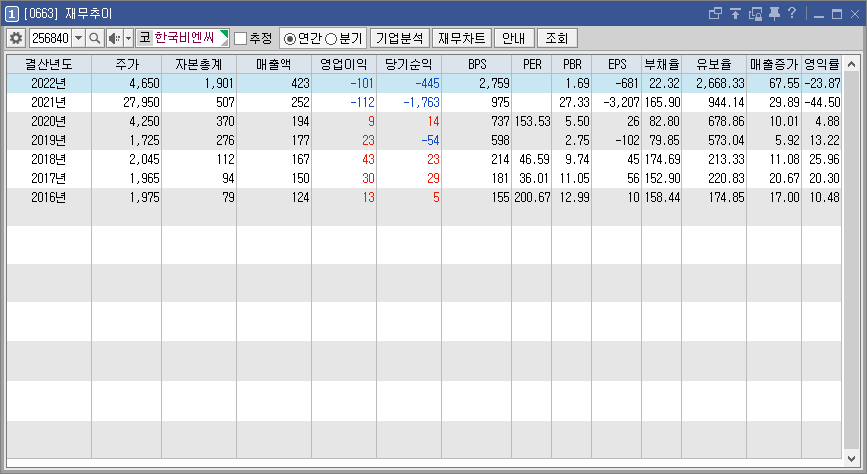Select the 2017년 row
This screenshot has width=867, height=474.
[x=424, y=178]
